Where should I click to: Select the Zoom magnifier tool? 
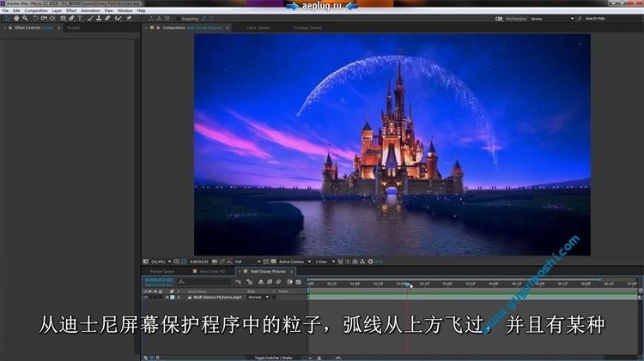pyautogui.click(x=25, y=19)
